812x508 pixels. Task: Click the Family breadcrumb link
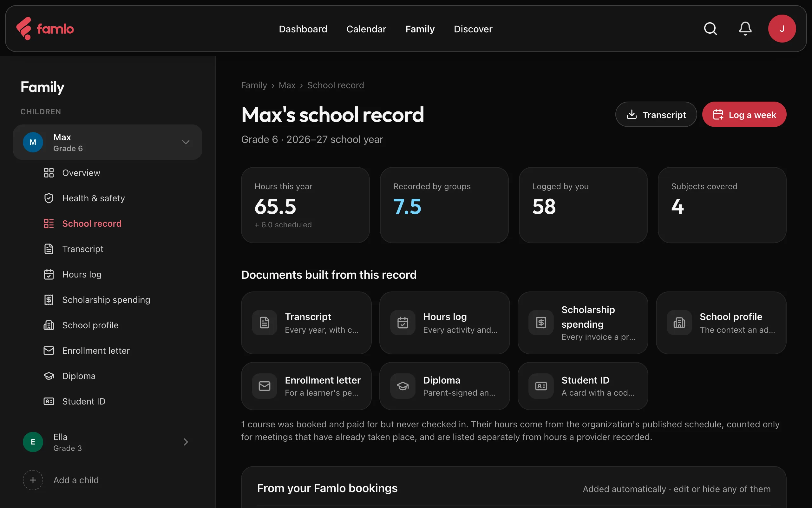pos(254,85)
